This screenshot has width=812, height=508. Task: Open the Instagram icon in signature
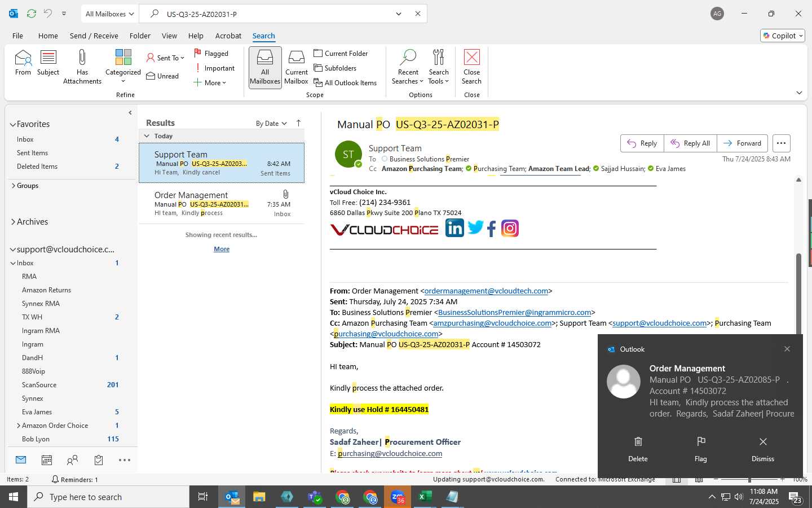(x=510, y=228)
